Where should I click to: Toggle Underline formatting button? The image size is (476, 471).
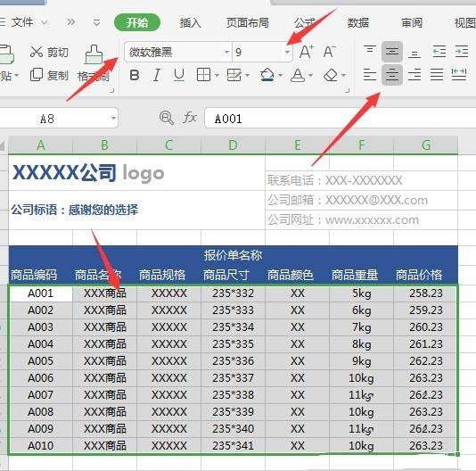[x=179, y=75]
